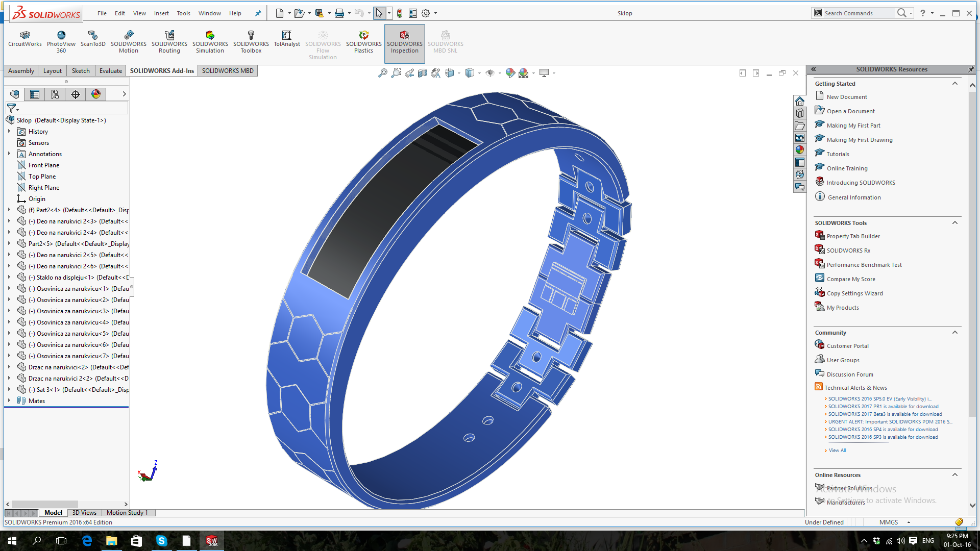The height and width of the screenshot is (551, 980).
Task: Collapse the Getting Started section
Action: 954,84
